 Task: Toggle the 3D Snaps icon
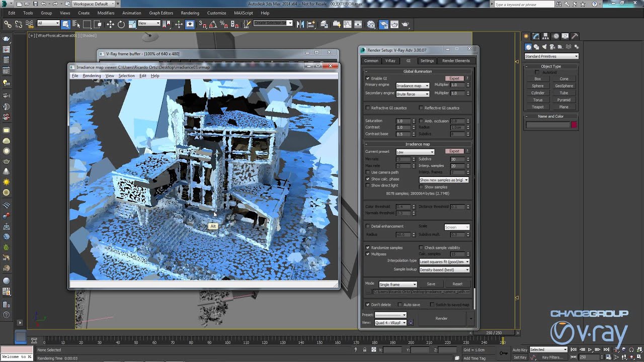pyautogui.click(x=203, y=24)
